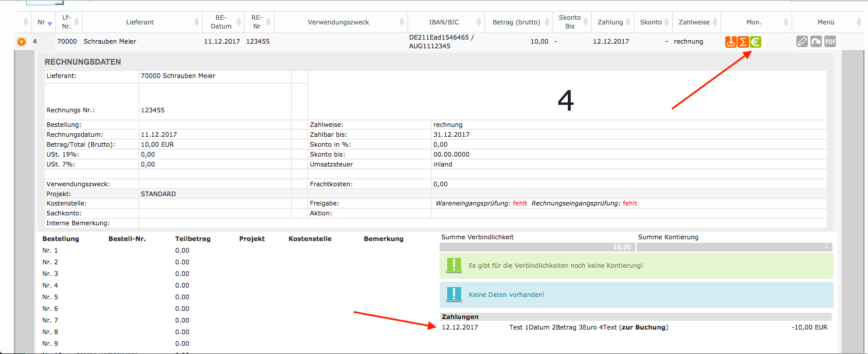The width and height of the screenshot is (868, 354).
Task: Click the gray forward arrow icon
Action: click(x=816, y=42)
